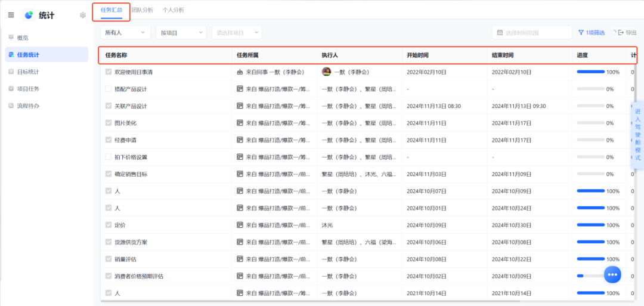The width and height of the screenshot is (644, 306).
Task: Check the 拍下价格设置 task checkbox
Action: (109, 157)
